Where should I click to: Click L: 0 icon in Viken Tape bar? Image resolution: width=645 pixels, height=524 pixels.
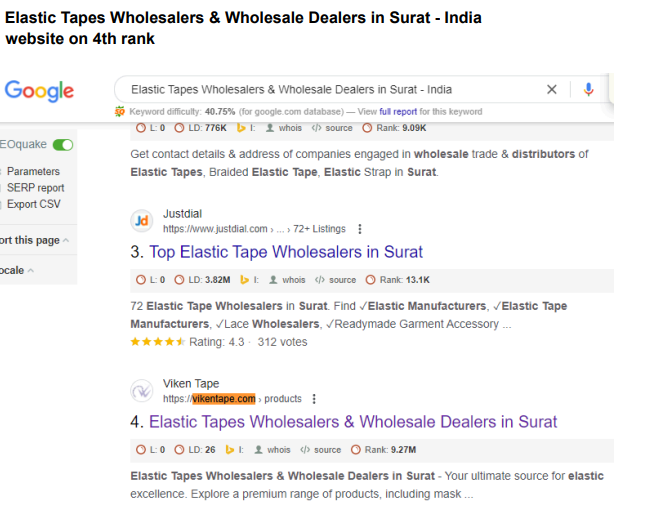point(141,450)
